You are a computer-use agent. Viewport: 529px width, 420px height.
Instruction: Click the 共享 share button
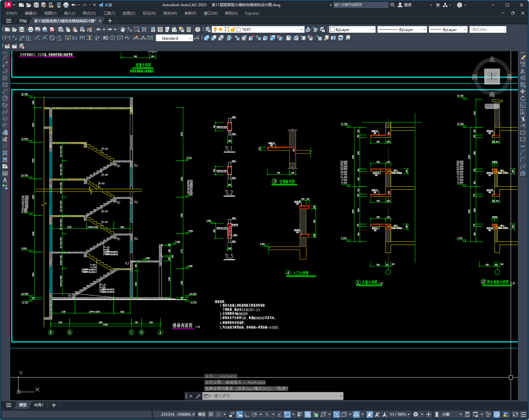point(106,5)
